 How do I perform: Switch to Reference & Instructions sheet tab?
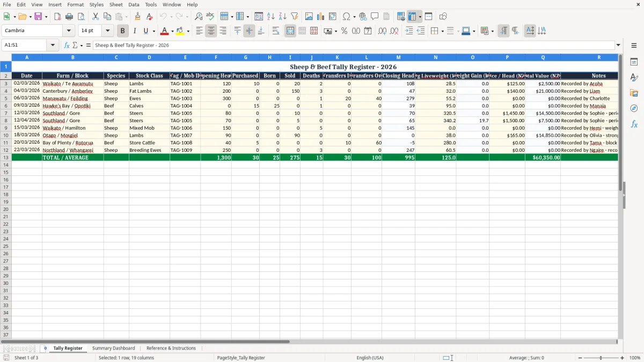pos(171,348)
